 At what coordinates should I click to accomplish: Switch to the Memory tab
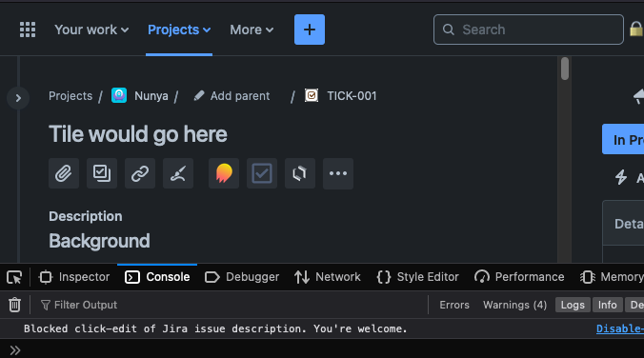tap(612, 277)
